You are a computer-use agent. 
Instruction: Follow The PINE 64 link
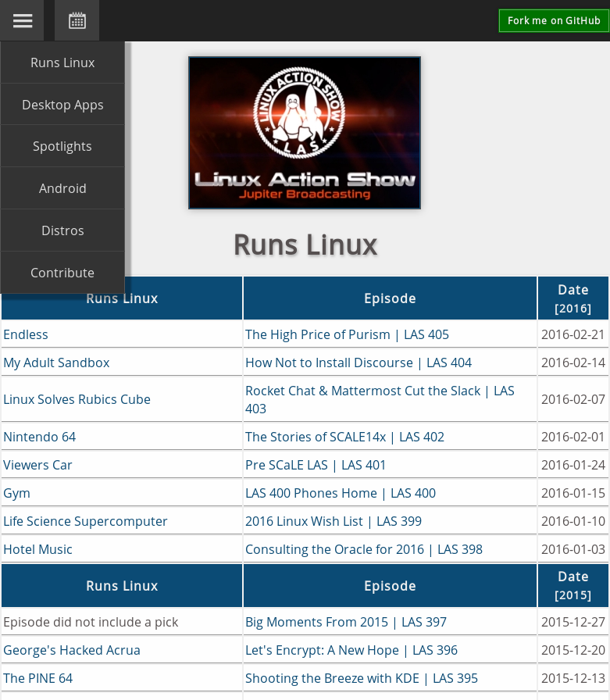(38, 678)
